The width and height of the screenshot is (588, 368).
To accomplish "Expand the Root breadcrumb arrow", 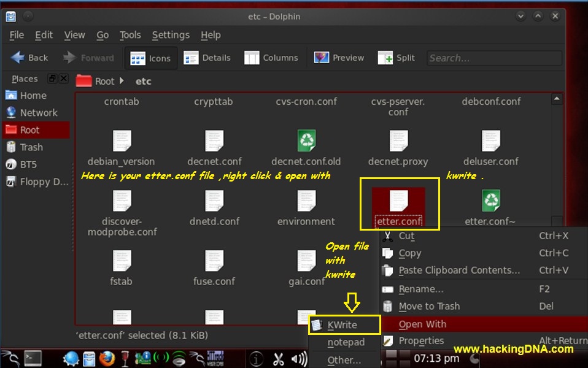I will pos(120,80).
